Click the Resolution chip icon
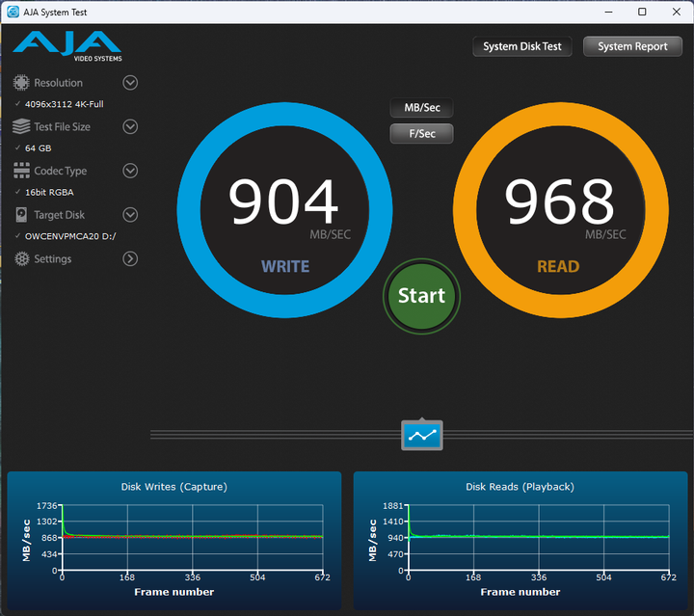The width and height of the screenshot is (694, 616). 21,83
